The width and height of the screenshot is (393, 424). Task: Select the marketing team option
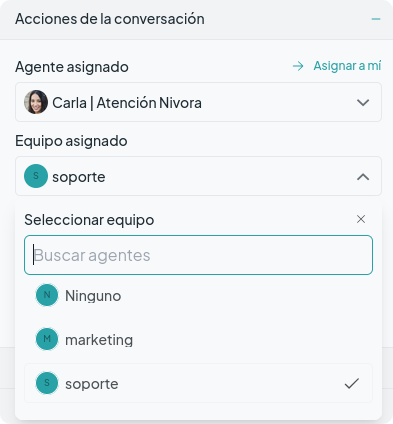198,339
